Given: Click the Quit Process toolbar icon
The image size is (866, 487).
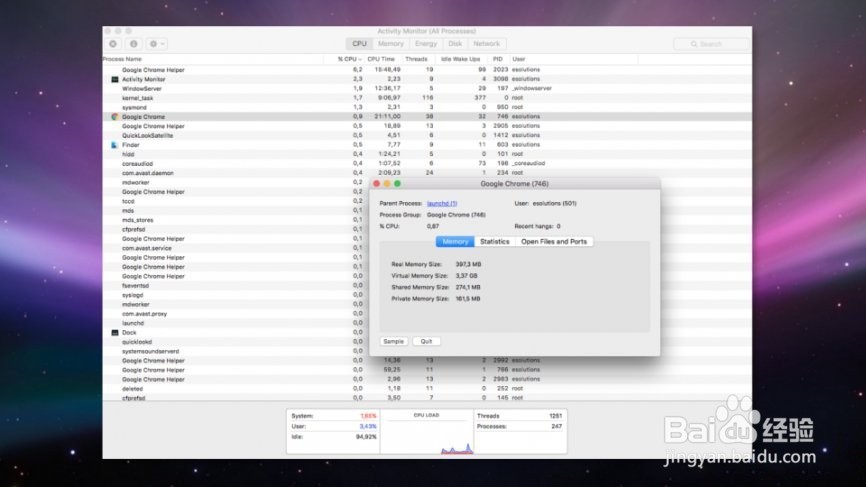Looking at the screenshot, I should [x=113, y=44].
